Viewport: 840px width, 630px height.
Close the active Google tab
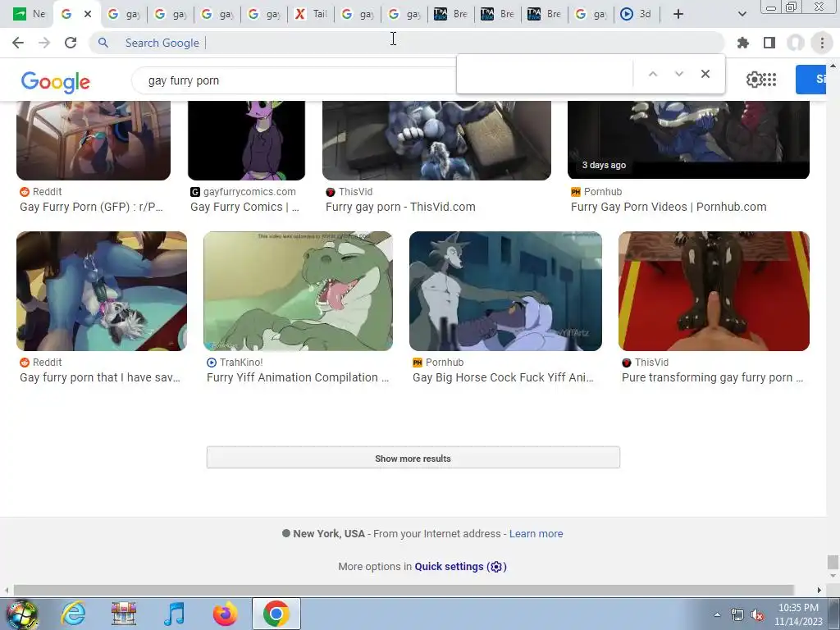coord(88,14)
